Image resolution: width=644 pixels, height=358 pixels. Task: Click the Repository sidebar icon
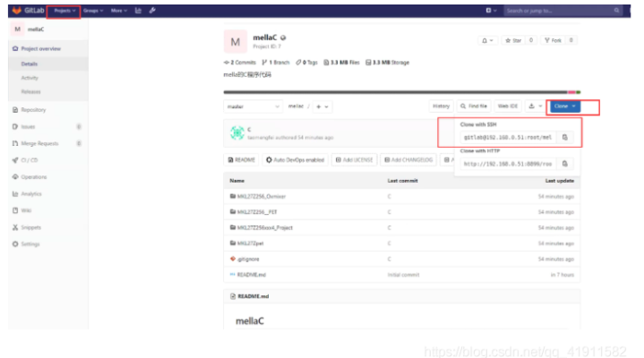tap(15, 110)
